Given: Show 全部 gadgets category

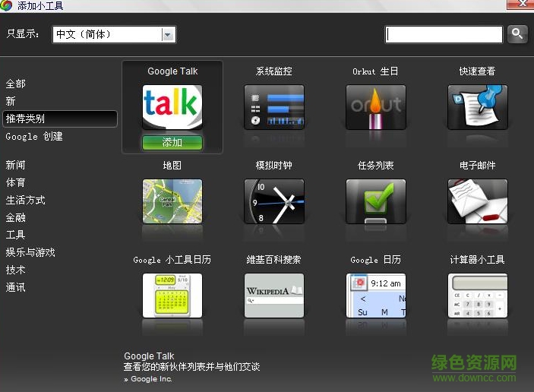Looking at the screenshot, I should [x=15, y=84].
